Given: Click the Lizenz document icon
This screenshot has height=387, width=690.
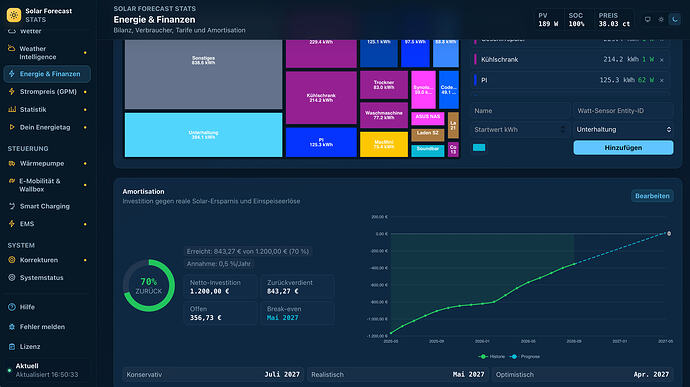Looking at the screenshot, I should 12,346.
